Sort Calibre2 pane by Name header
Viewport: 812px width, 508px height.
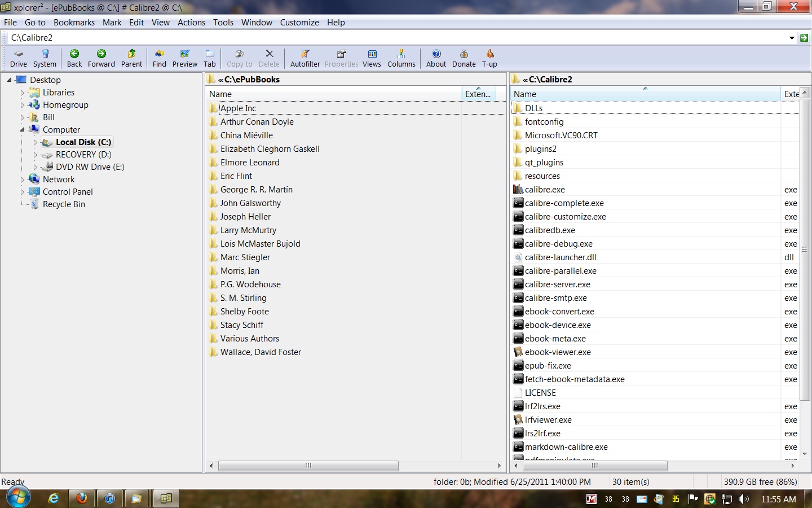[646, 94]
